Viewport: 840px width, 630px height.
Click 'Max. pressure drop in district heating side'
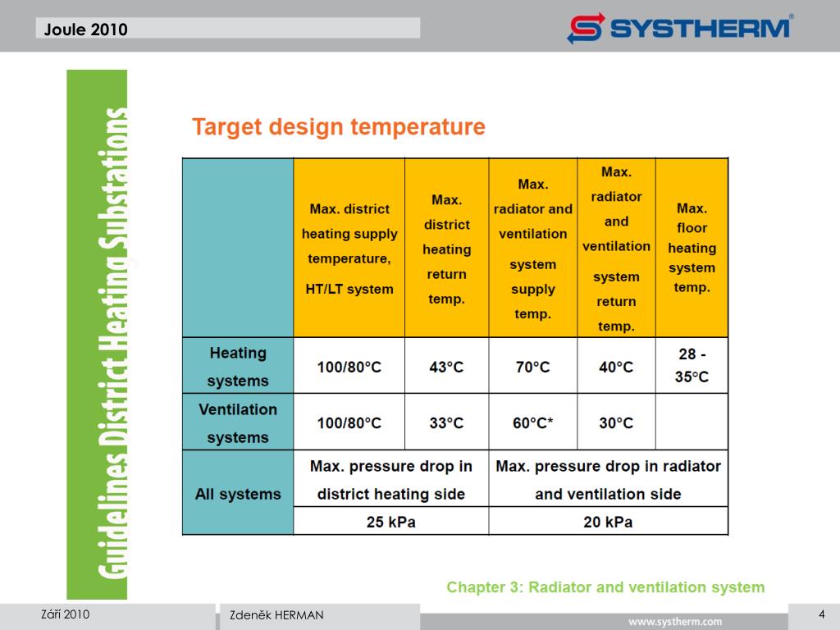point(391,479)
